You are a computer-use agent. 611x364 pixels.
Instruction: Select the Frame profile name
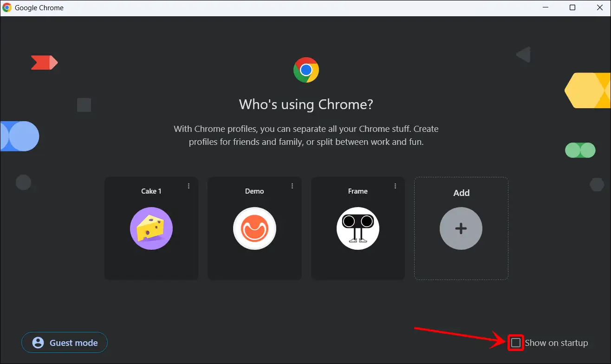pos(358,191)
